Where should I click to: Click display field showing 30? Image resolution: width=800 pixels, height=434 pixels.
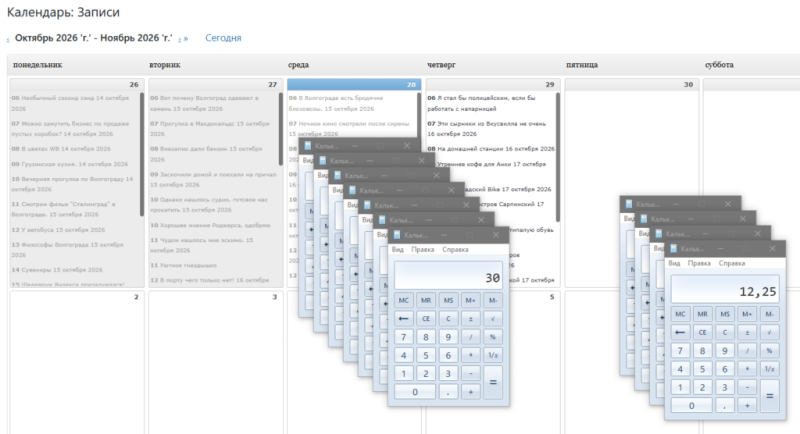click(x=448, y=276)
